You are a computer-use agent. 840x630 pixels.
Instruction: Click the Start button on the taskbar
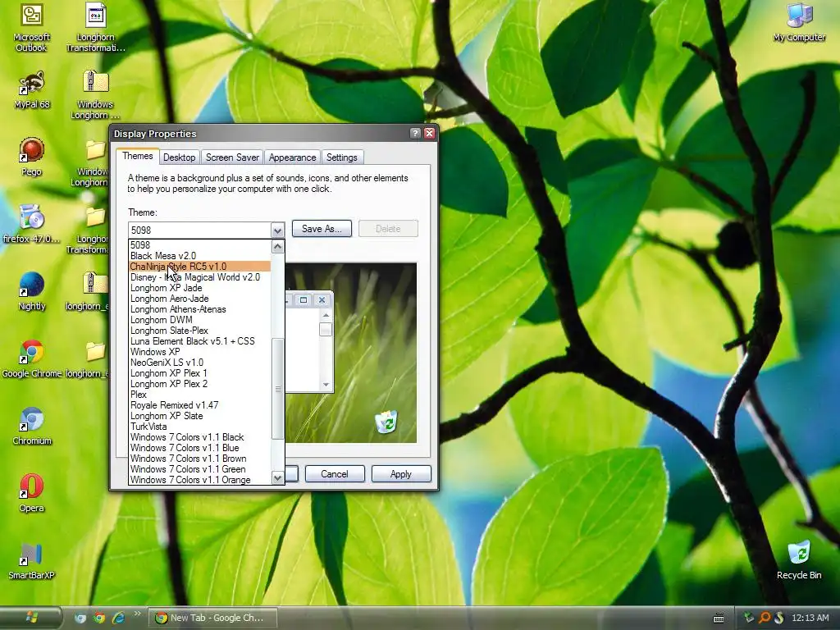31,618
